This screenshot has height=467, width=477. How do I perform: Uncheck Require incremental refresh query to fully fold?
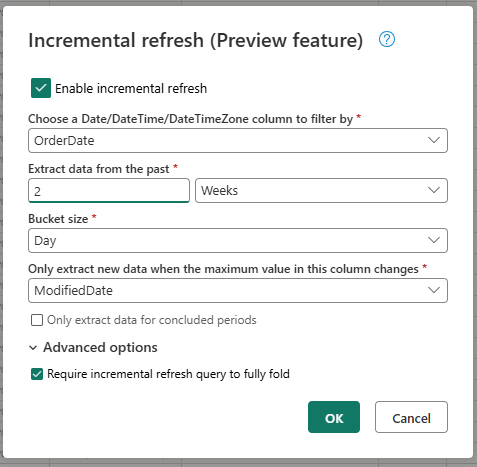click(x=37, y=374)
